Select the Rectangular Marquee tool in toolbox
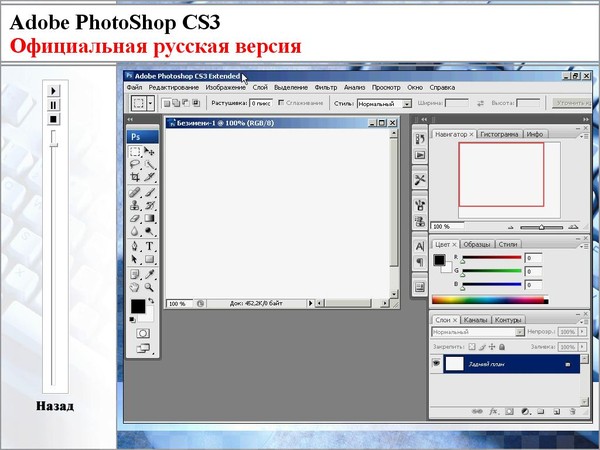 [x=135, y=152]
